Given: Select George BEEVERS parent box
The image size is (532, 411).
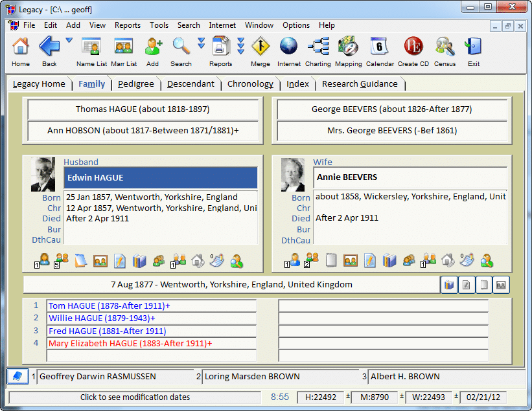Looking at the screenshot, I should point(392,109).
